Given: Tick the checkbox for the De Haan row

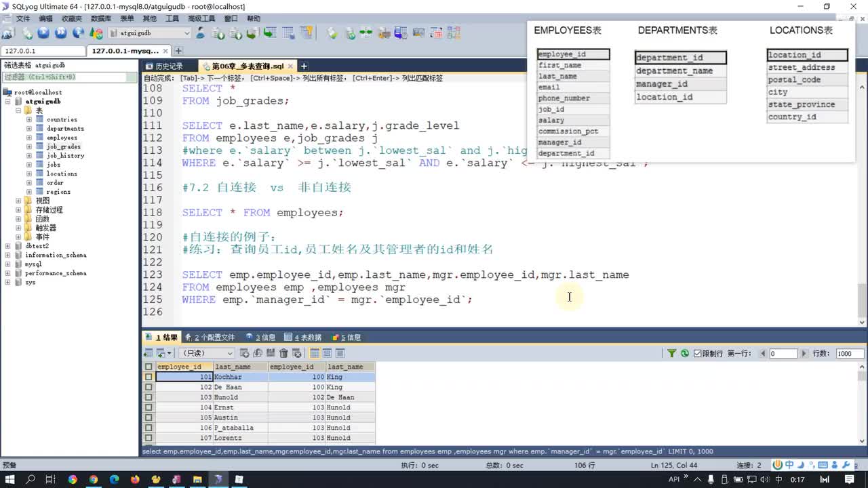Looking at the screenshot, I should point(149,387).
